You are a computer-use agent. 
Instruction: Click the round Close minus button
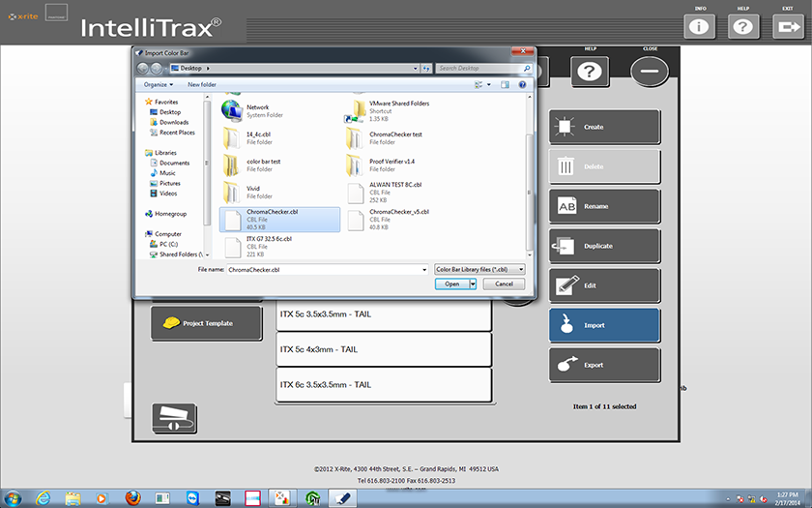[650, 72]
